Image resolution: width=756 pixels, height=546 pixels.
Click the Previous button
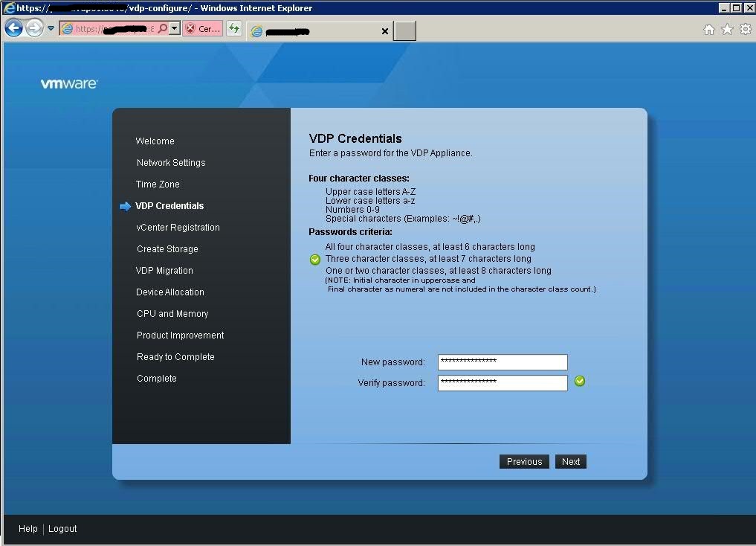point(524,462)
